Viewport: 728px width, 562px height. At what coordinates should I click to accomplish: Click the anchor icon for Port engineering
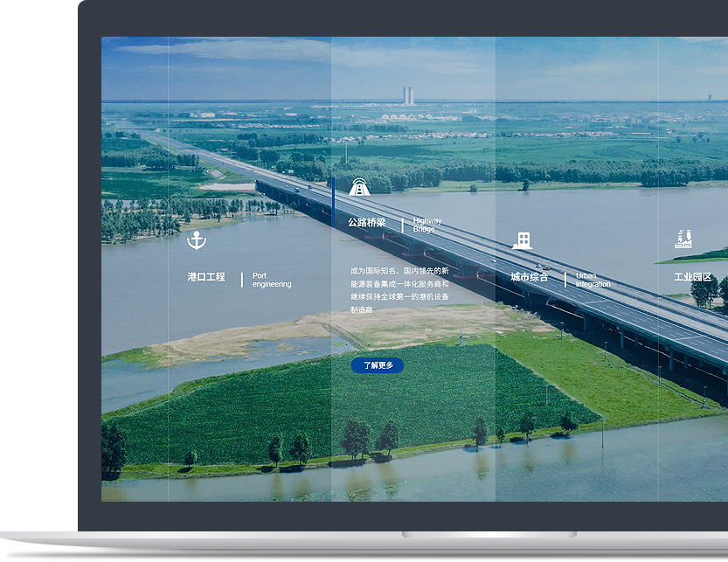197,240
